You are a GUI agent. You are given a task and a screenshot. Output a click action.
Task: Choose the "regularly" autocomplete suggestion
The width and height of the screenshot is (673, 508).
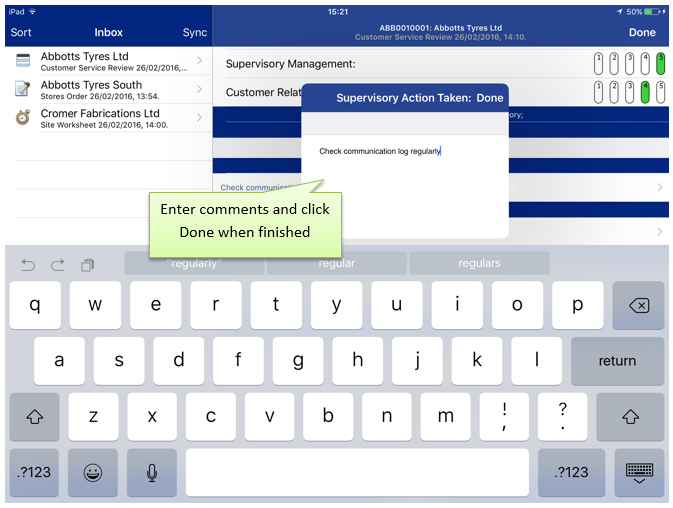[194, 263]
